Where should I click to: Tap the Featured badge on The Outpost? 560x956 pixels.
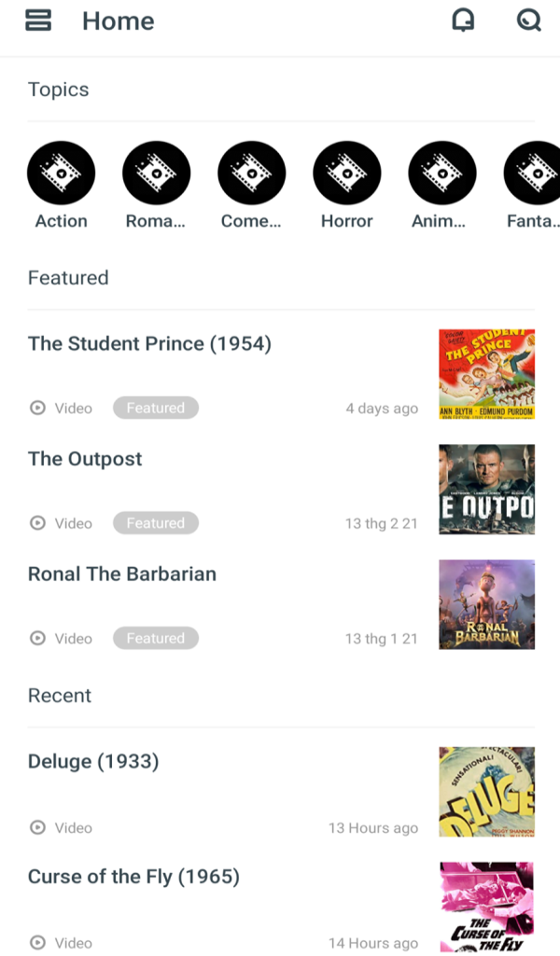click(156, 523)
